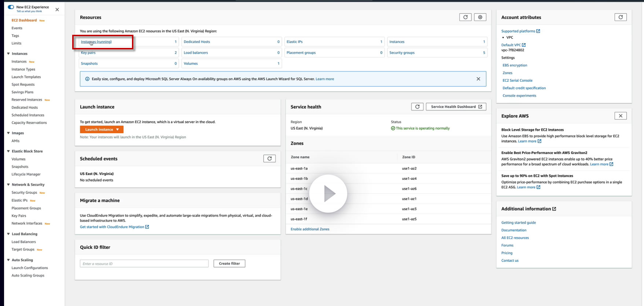Refresh the Scheduled events panel
This screenshot has width=644, height=306.
pyautogui.click(x=269, y=158)
